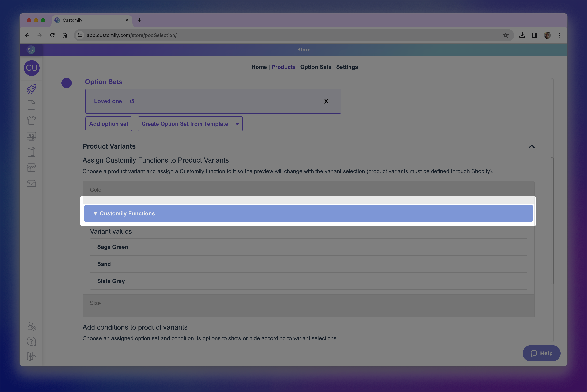Screen dimensions: 587x392
Task: Click the Add option set button
Action: (108, 124)
